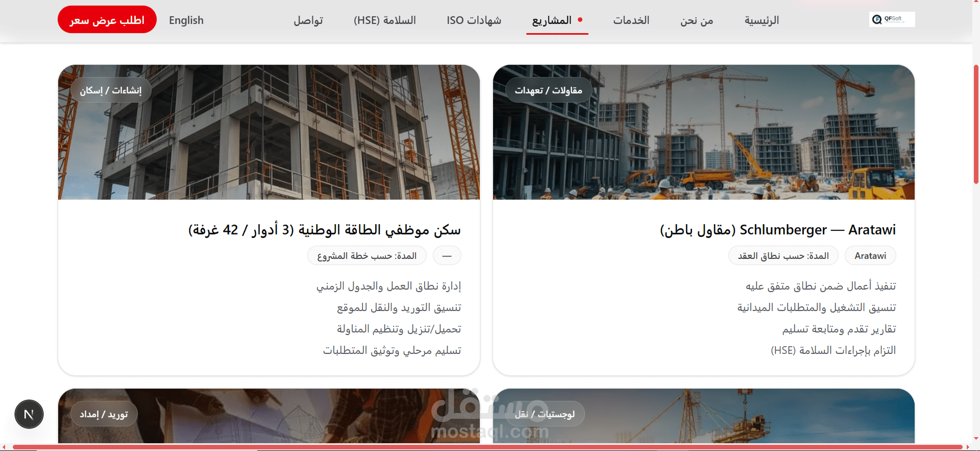This screenshot has width=980, height=451.
Task: Open the round N dev indicator button
Action: [29, 414]
